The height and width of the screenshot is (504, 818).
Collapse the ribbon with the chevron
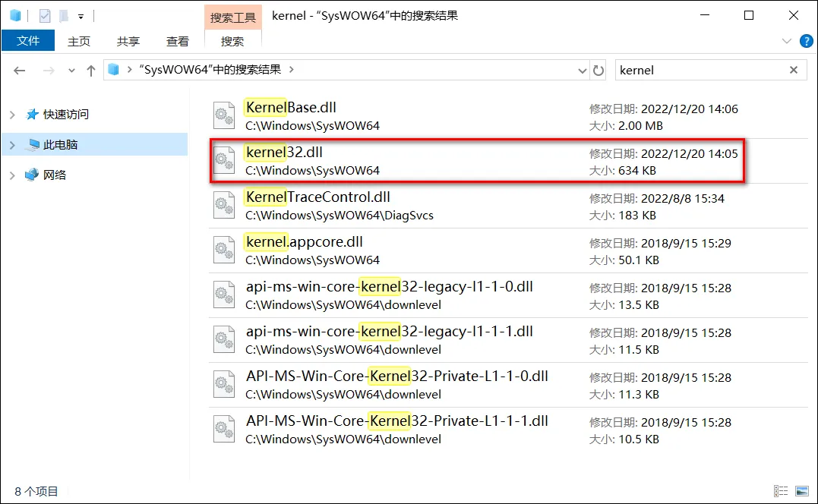click(x=787, y=41)
